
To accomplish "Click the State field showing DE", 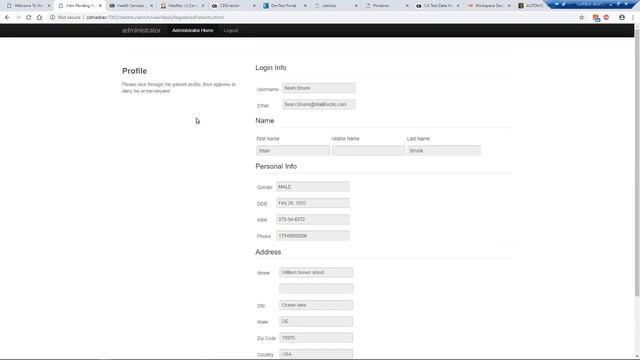I will 316,322.
